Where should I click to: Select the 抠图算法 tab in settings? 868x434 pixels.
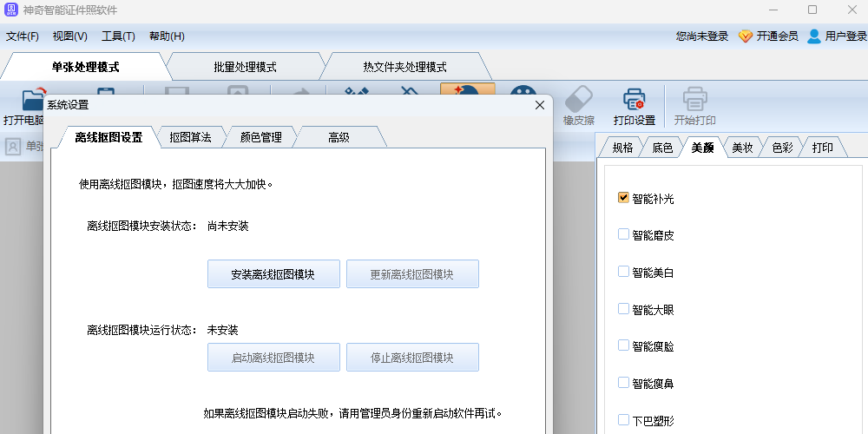(x=190, y=137)
